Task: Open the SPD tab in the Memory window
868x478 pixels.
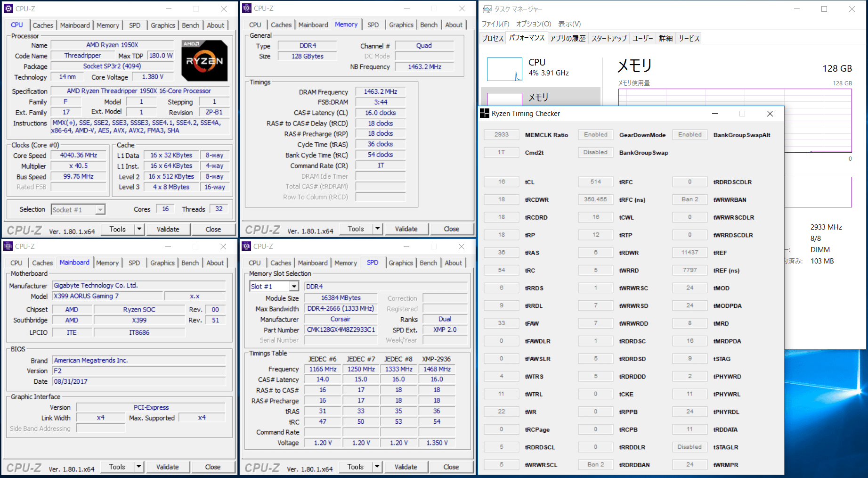Action: pos(373,25)
